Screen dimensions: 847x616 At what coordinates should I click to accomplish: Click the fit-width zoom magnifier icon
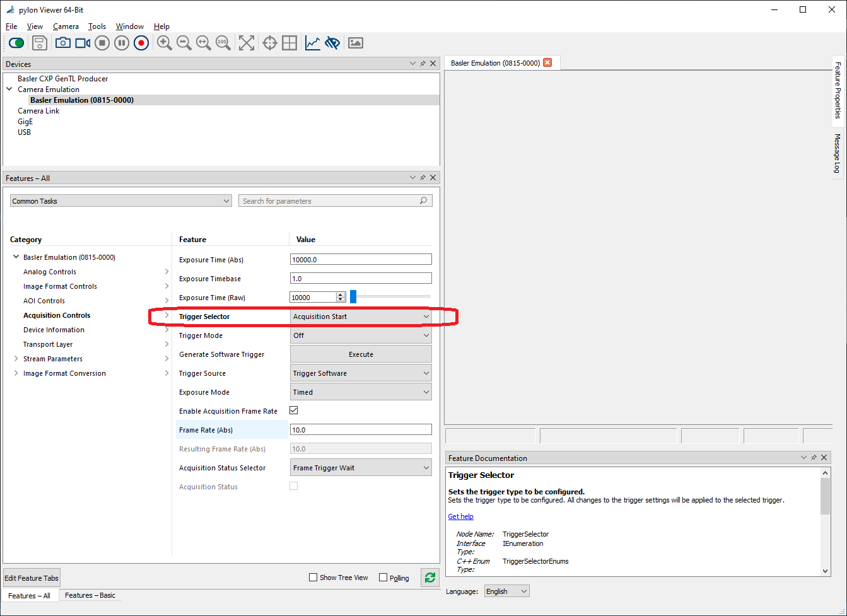(x=204, y=43)
